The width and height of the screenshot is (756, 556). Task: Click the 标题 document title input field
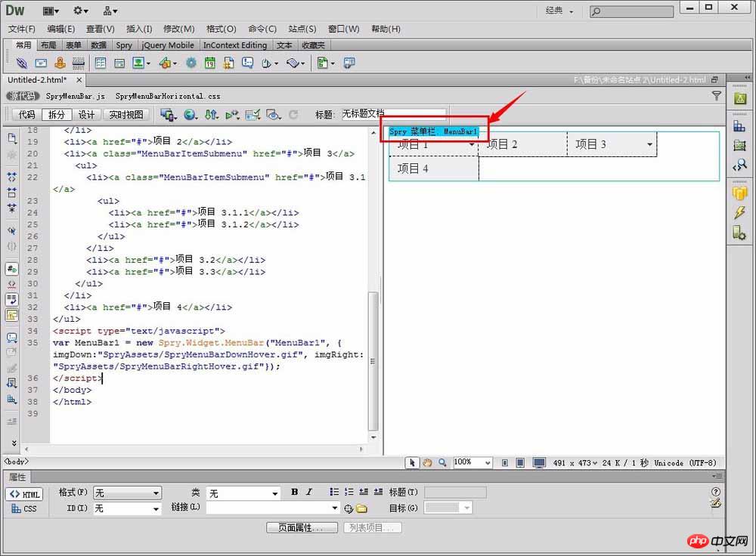(x=393, y=114)
